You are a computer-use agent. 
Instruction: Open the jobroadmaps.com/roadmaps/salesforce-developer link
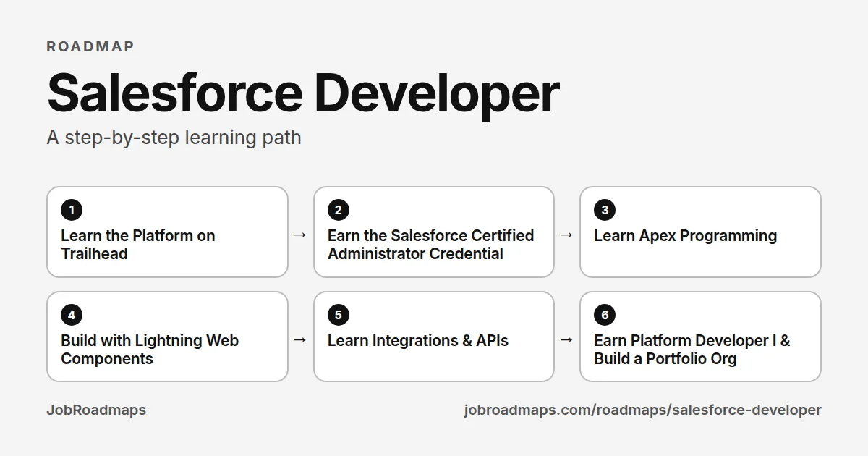coord(642,410)
